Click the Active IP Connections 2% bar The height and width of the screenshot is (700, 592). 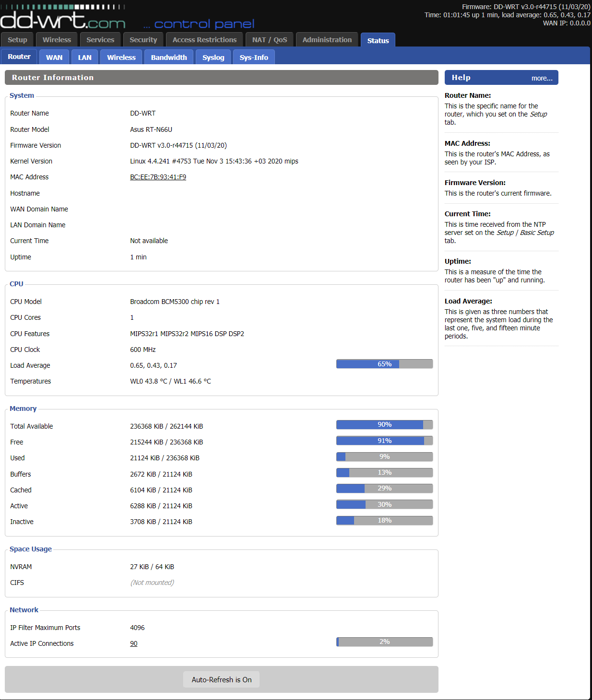tap(385, 642)
